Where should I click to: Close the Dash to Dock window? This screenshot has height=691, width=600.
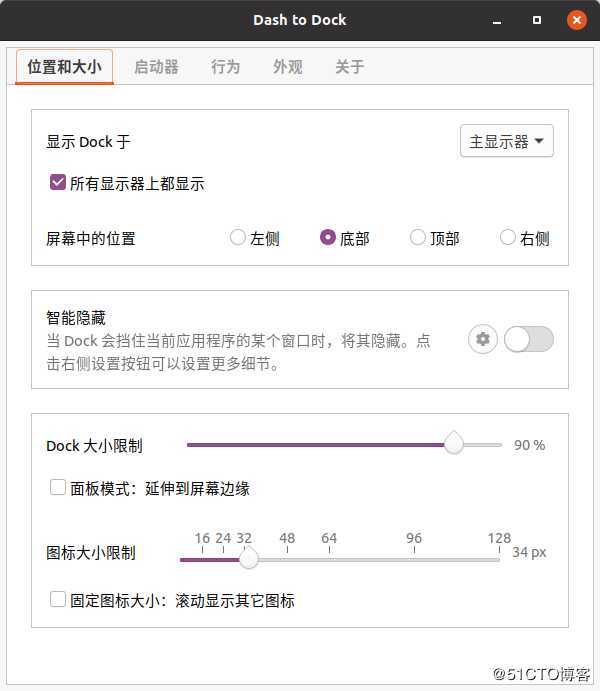(577, 20)
